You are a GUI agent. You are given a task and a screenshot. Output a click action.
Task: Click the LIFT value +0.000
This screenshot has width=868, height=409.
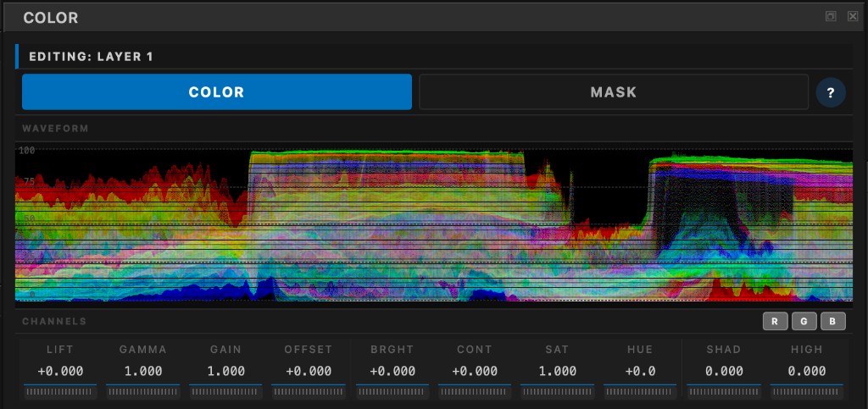tap(60, 371)
